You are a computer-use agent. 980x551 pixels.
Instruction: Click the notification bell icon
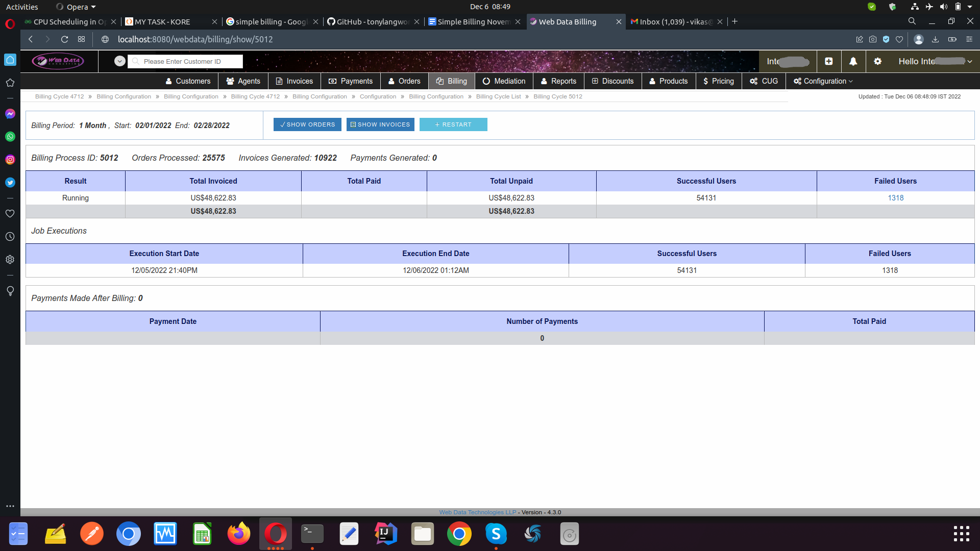(x=853, y=61)
